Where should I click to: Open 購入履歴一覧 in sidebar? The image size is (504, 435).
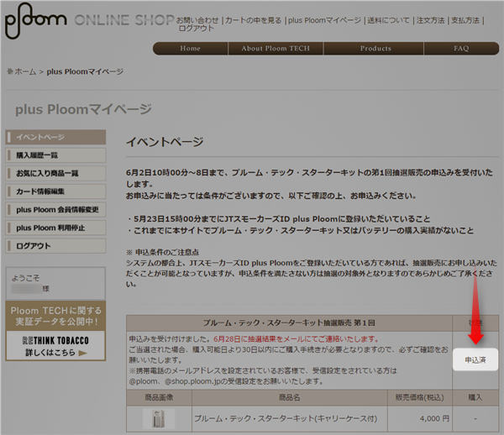coord(55,155)
